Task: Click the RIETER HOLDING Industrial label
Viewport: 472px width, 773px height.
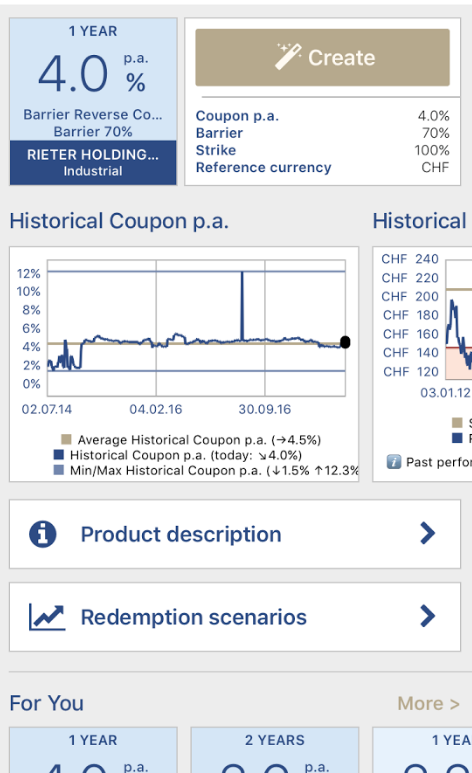Action: click(93, 163)
